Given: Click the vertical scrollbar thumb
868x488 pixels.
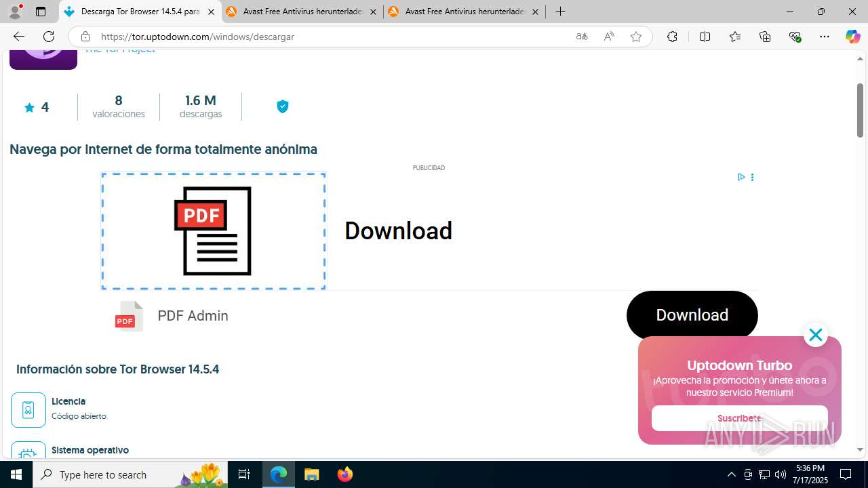Looking at the screenshot, I should [860, 110].
